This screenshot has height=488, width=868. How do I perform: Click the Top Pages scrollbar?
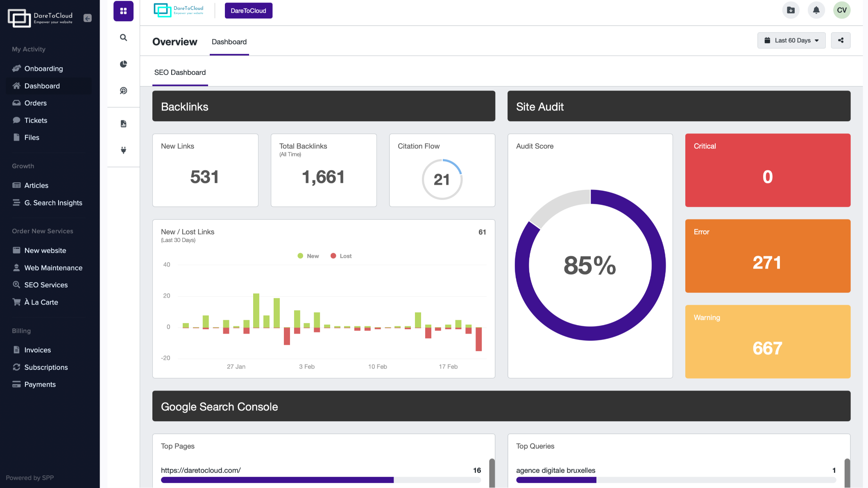click(492, 473)
